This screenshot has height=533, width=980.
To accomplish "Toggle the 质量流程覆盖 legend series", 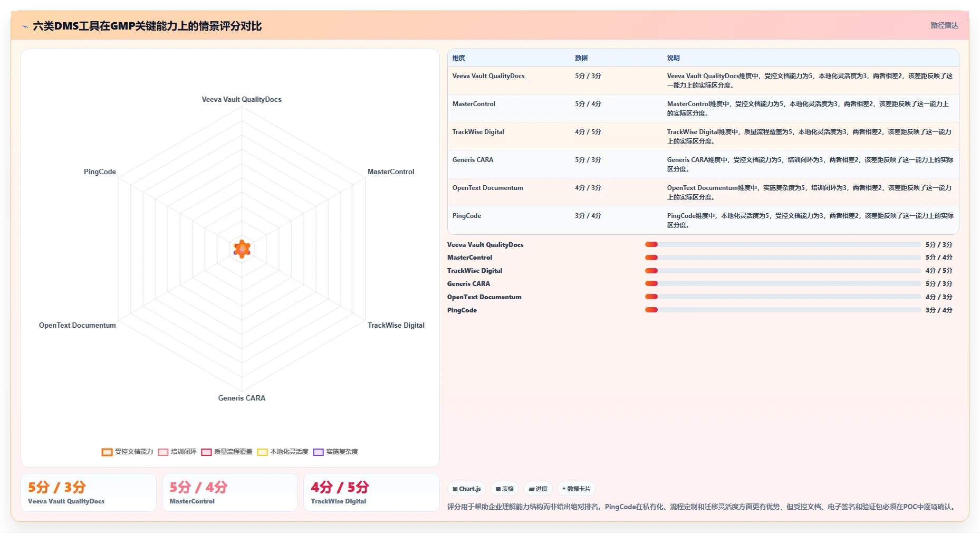I will pyautogui.click(x=227, y=452).
